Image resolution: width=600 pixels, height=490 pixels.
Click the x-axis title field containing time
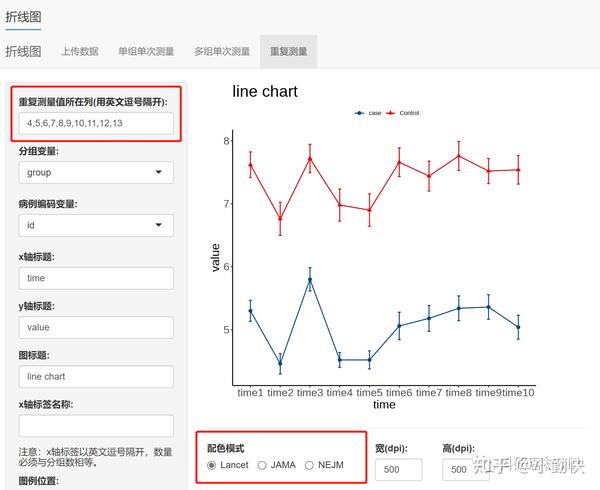tap(96, 278)
